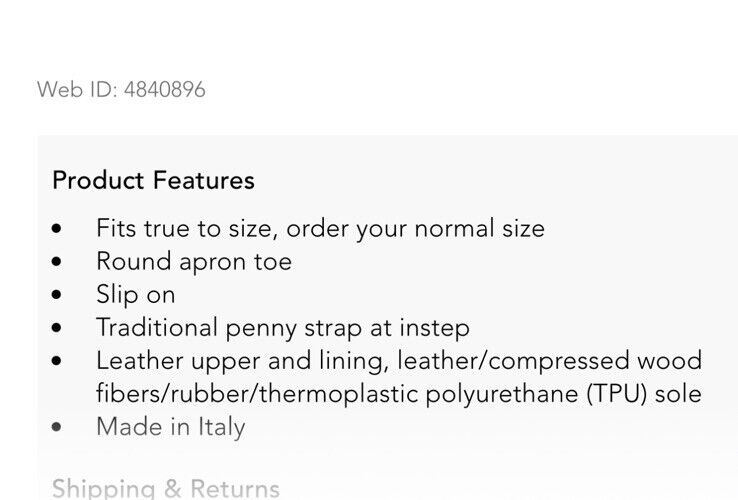
Task: Click bullet dot beside 'Leather upper and lining'
Action: (x=56, y=361)
